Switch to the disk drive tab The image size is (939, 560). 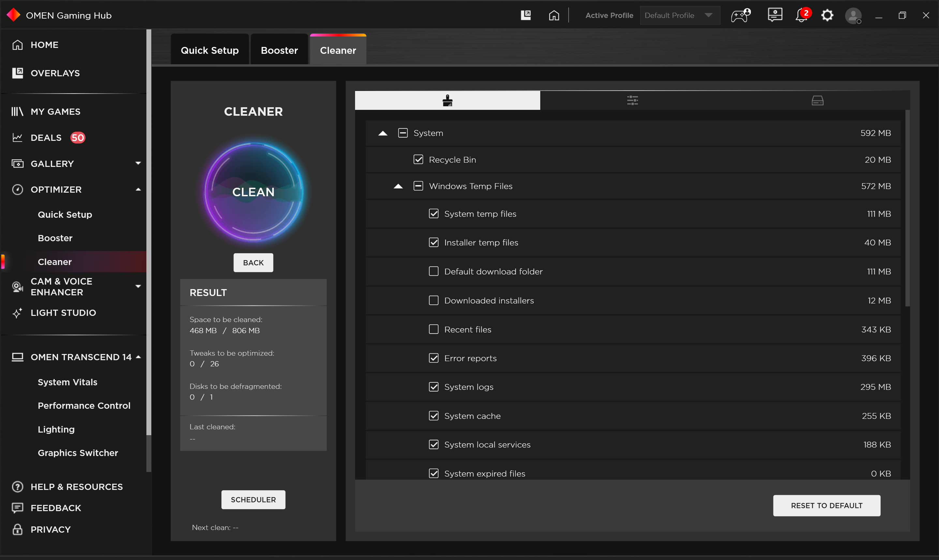pyautogui.click(x=817, y=100)
